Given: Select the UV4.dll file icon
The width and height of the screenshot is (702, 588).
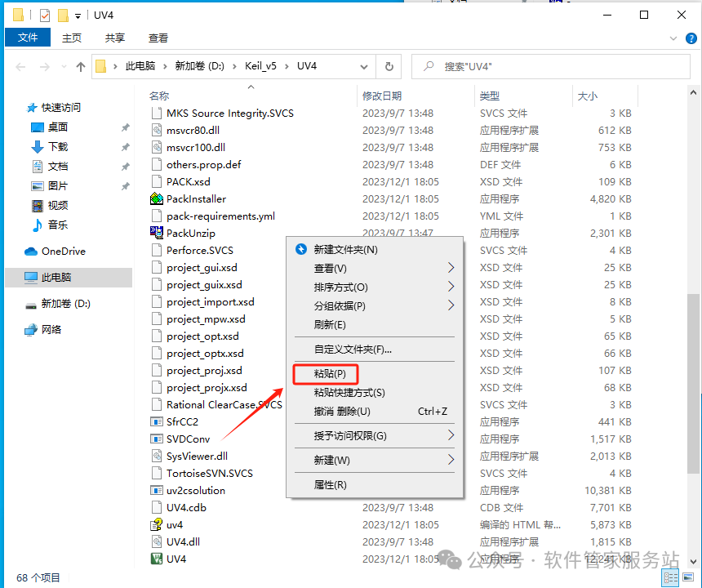Looking at the screenshot, I should click(156, 542).
